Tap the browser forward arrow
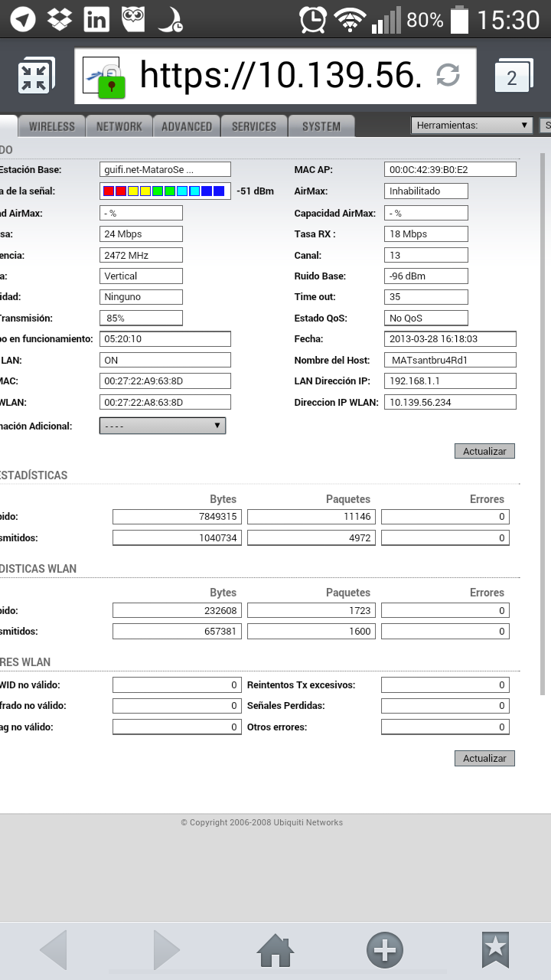Image resolution: width=551 pixels, height=980 pixels. click(166, 950)
